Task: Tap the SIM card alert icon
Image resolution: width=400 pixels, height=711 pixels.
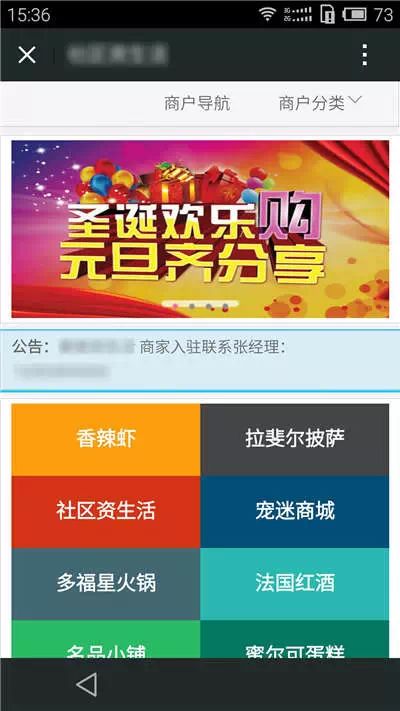Action: point(327,15)
